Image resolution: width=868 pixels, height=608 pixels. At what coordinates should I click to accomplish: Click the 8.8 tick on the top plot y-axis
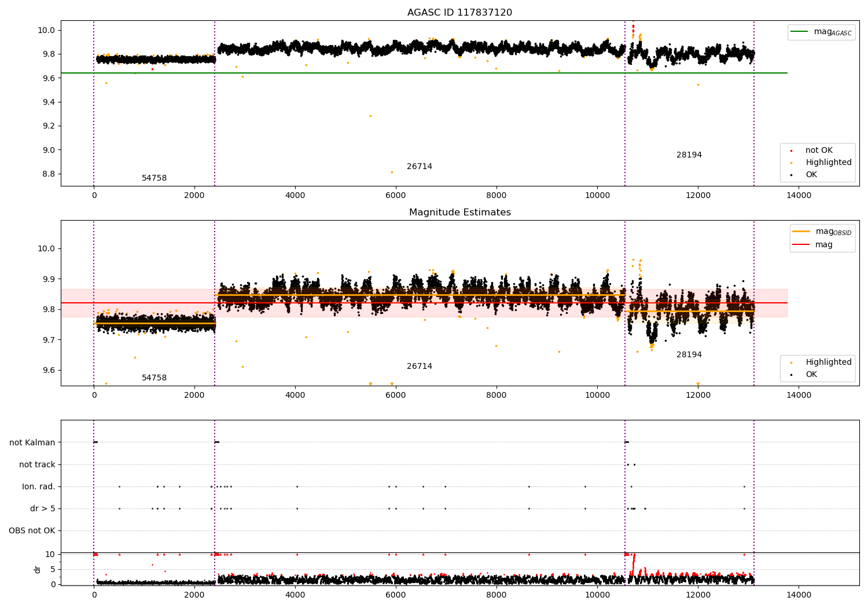47,174
